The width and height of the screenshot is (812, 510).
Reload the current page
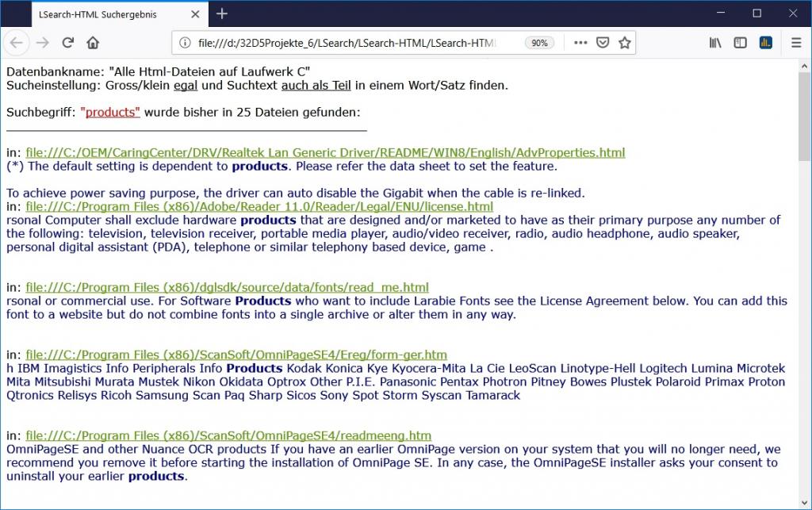click(68, 43)
